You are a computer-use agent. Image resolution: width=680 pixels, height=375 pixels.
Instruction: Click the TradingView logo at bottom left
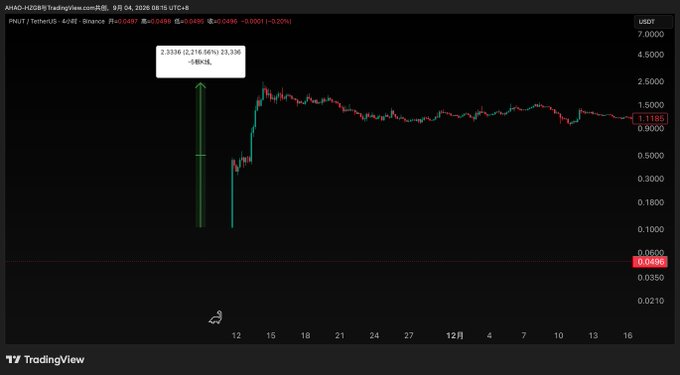[x=45, y=359]
